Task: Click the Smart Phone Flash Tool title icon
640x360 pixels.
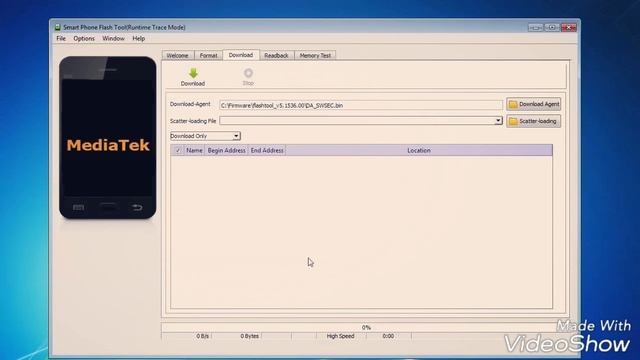Action: point(58,27)
